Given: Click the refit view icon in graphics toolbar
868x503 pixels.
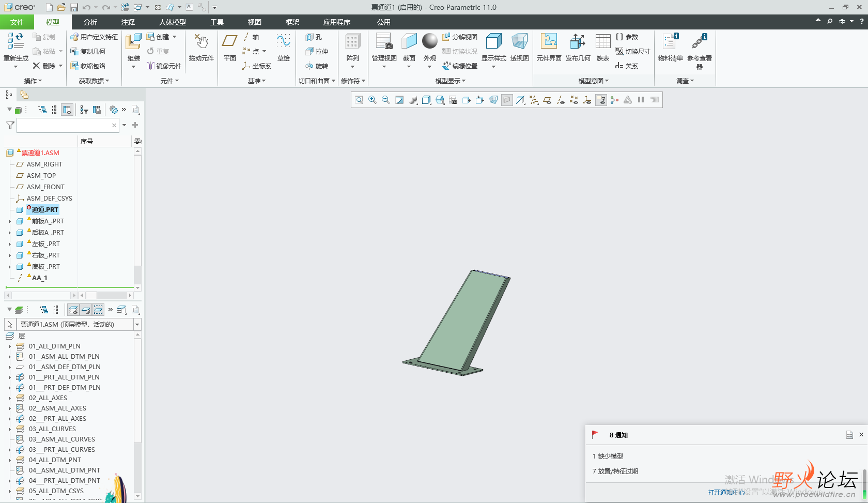Looking at the screenshot, I should click(x=359, y=100).
